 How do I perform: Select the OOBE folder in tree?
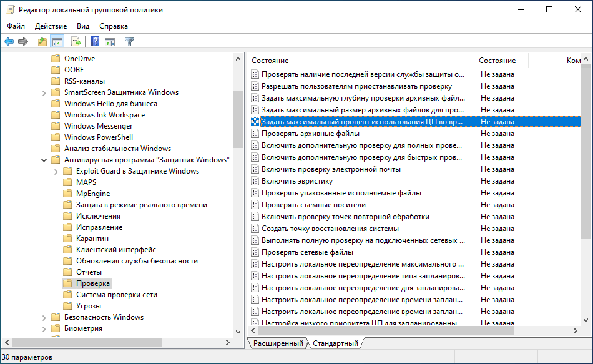point(74,70)
